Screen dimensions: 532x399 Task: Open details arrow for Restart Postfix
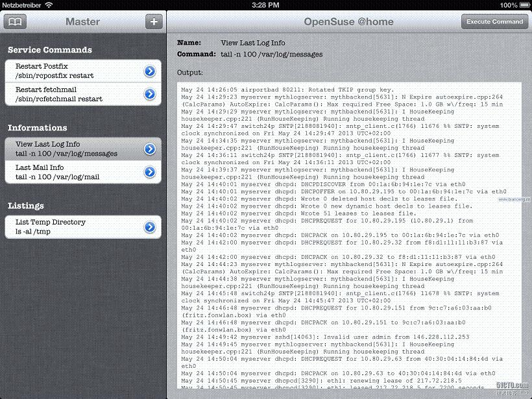pos(150,71)
